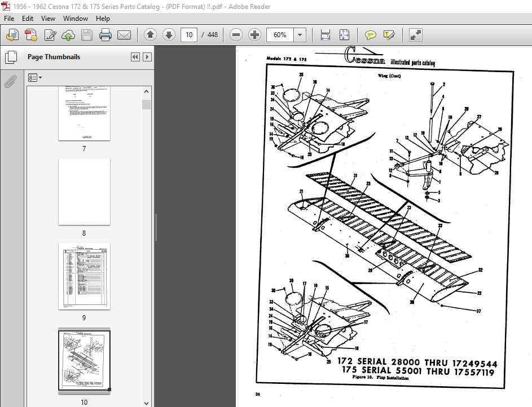The width and height of the screenshot is (532, 407).
Task: Click the thumbnail panel scrollbar thumb
Action: coord(146,104)
